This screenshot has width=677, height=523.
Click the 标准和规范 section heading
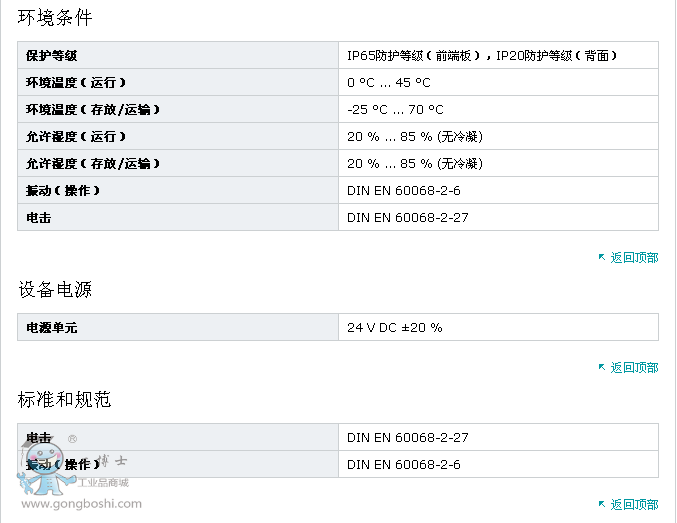coord(64,400)
